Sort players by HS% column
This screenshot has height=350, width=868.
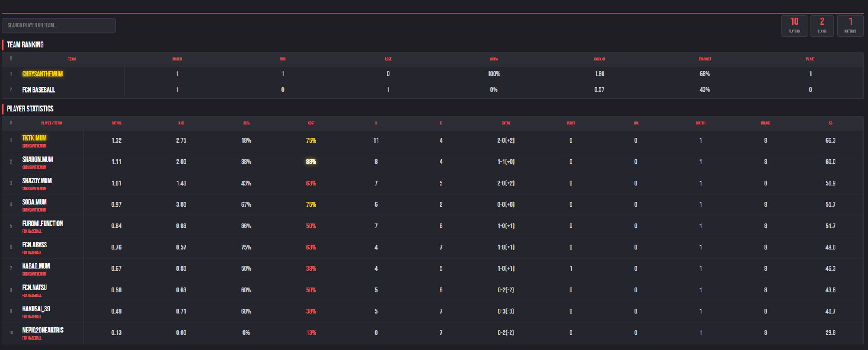coord(246,123)
